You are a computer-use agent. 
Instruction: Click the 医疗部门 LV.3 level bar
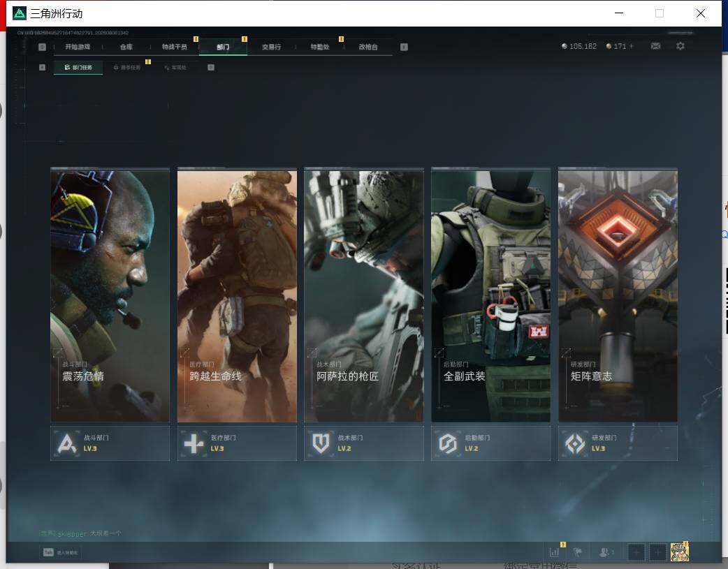(237, 443)
